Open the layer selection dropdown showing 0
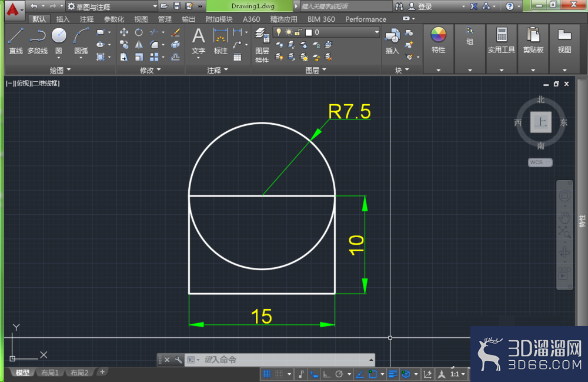This screenshot has width=588, height=382. click(x=326, y=32)
